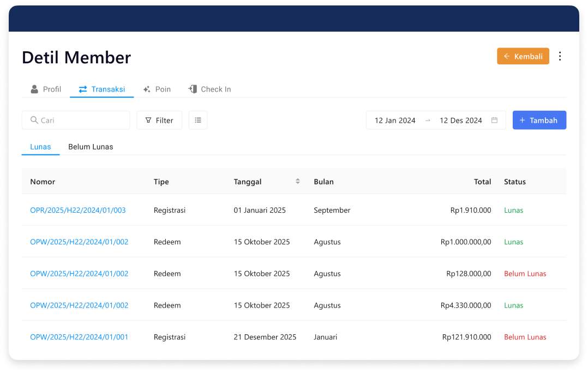Switch to the Profil tab
588x372 pixels.
pos(46,89)
